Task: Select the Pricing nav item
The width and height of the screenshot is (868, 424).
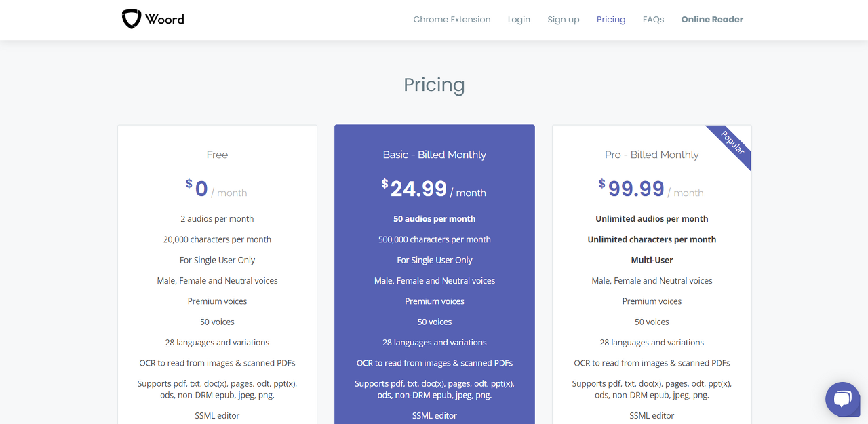Action: pos(610,20)
